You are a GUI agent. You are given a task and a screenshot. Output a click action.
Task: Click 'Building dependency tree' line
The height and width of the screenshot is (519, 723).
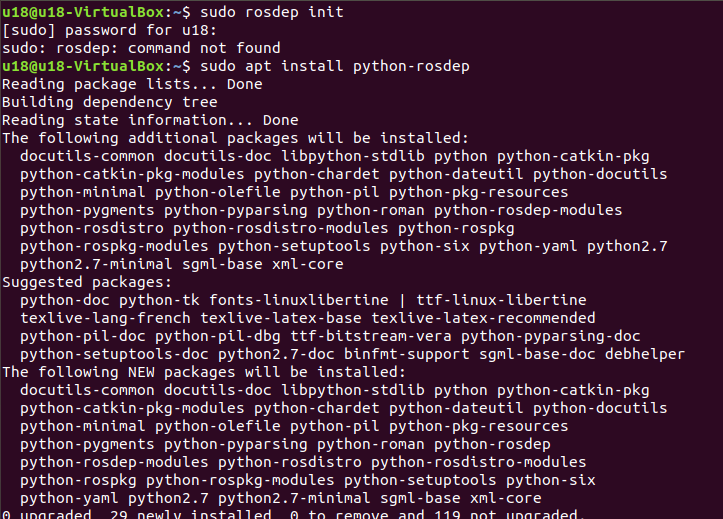110,102
